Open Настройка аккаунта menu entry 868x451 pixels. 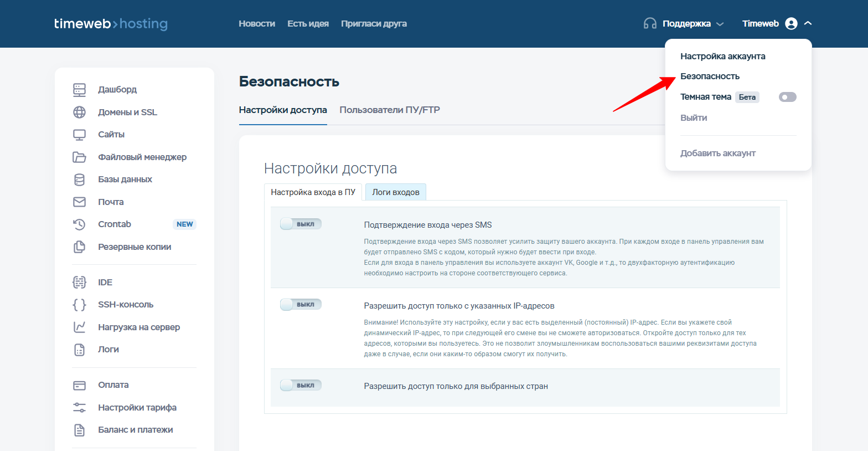coord(722,57)
